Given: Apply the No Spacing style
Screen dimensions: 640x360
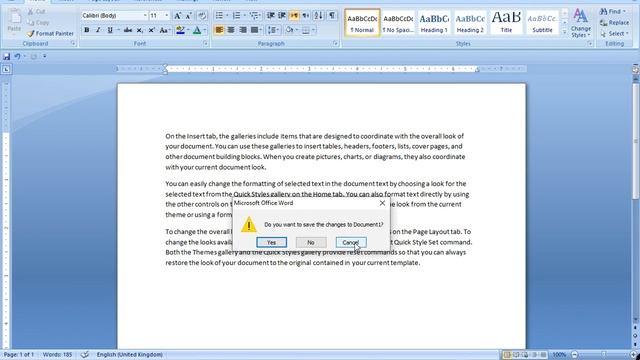Looking at the screenshot, I should (x=398, y=23).
